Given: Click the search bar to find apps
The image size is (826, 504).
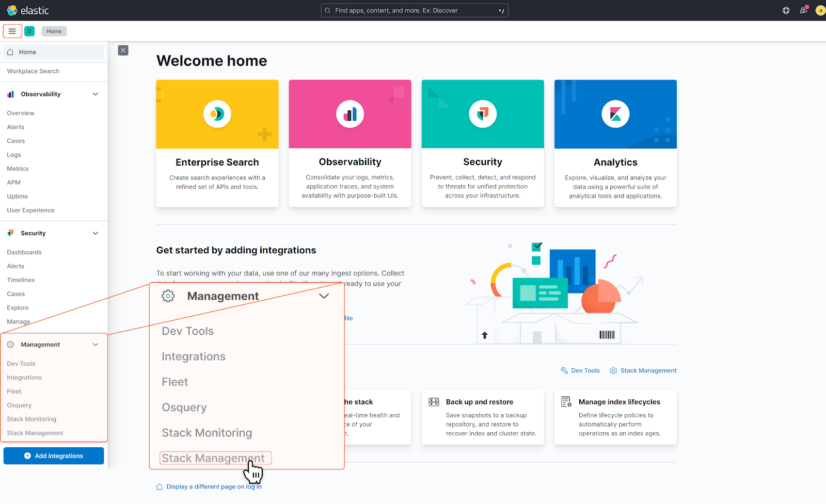Looking at the screenshot, I should tap(413, 10).
